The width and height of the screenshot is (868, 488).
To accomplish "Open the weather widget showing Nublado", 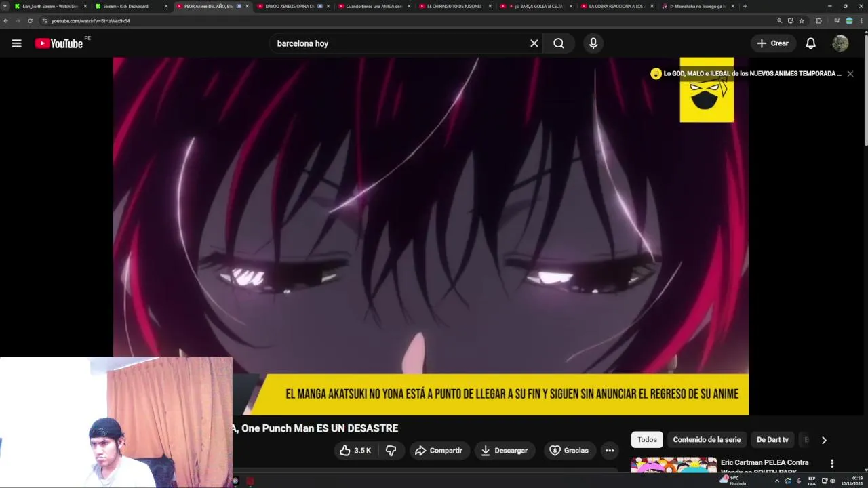I will (734, 481).
